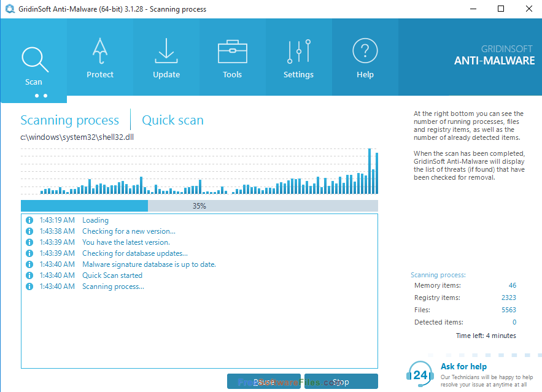
Task: Click the 'Registry items:' label
Action: [x=437, y=298]
